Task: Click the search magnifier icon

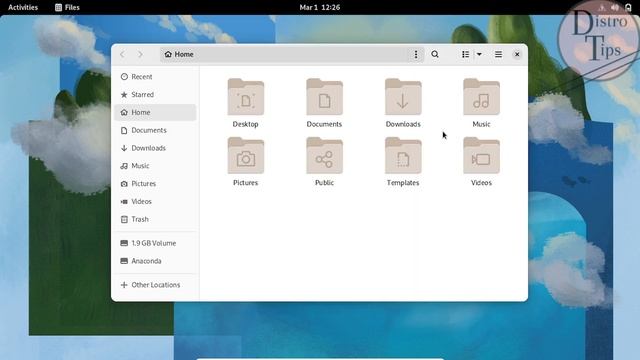Action: click(435, 54)
